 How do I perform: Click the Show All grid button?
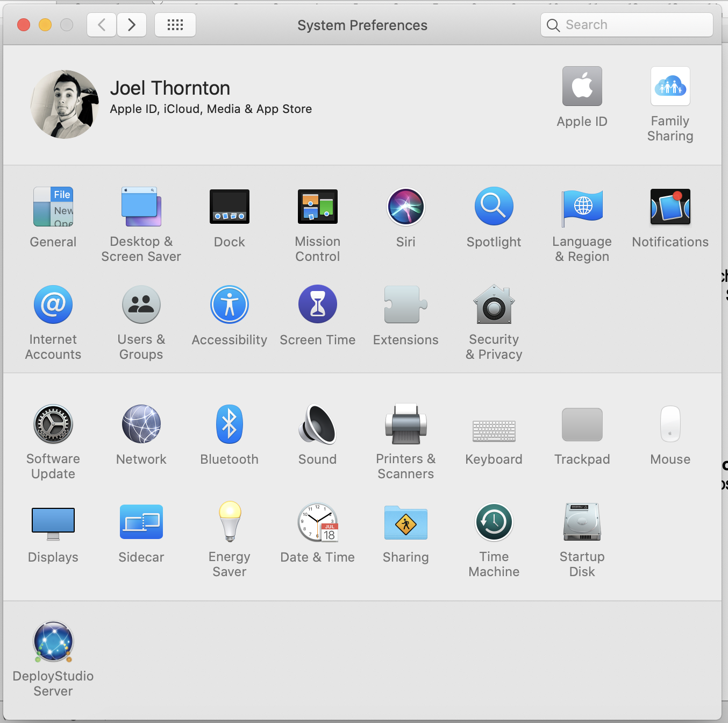tap(175, 25)
